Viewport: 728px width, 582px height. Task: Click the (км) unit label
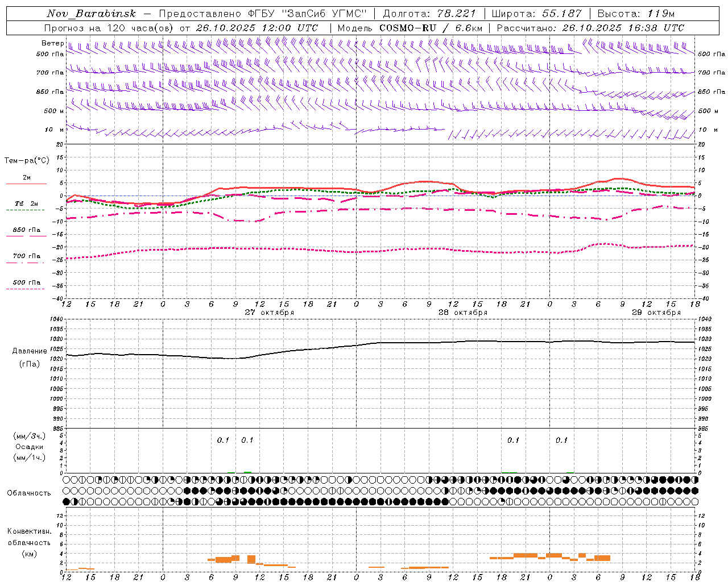[30, 554]
